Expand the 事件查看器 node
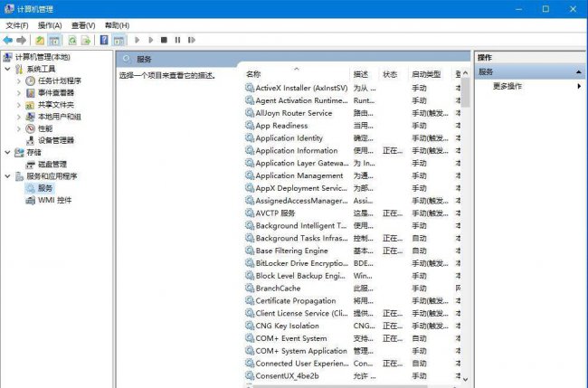Image resolution: width=588 pixels, height=388 pixels. pyautogui.click(x=19, y=92)
